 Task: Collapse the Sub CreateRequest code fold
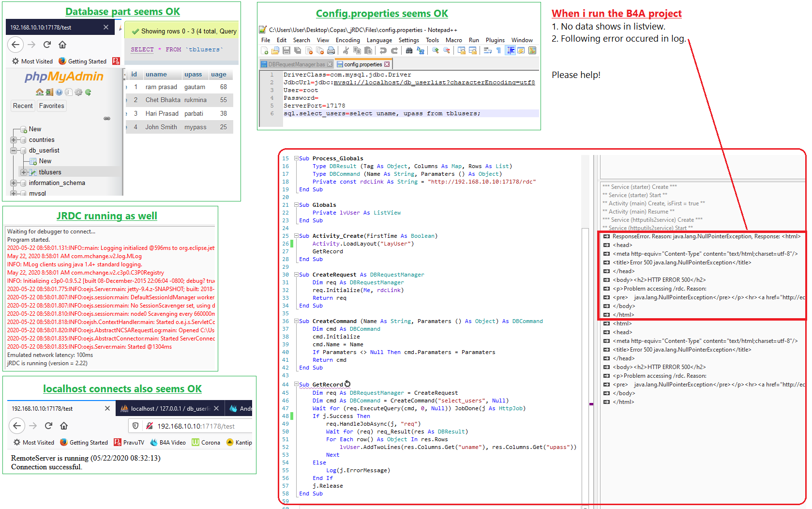point(296,275)
